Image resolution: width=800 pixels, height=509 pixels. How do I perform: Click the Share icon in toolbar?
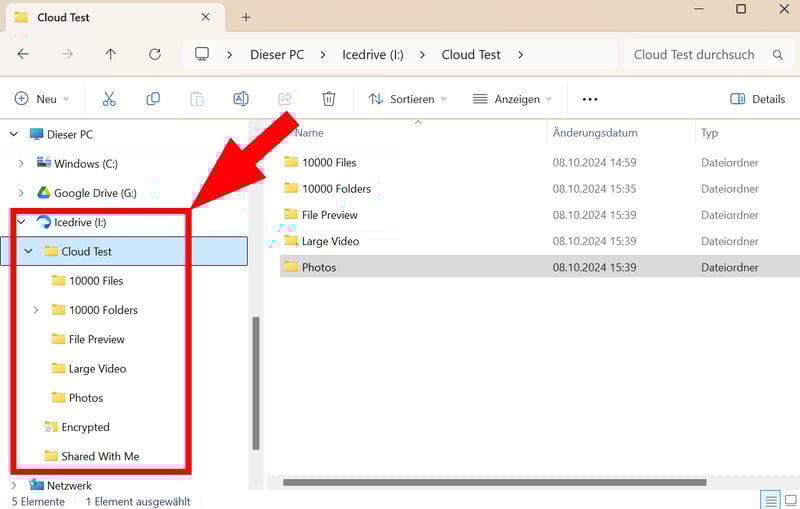[x=284, y=99]
